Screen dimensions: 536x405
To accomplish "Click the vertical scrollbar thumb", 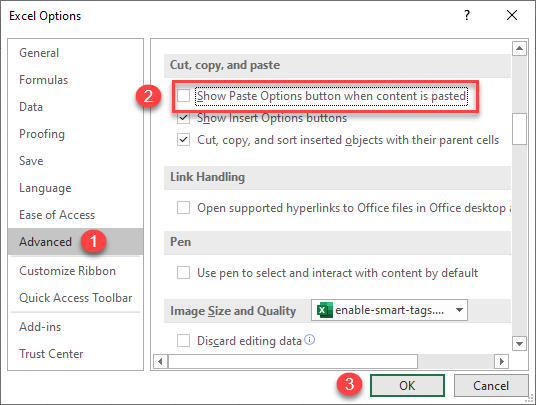I will point(519,129).
